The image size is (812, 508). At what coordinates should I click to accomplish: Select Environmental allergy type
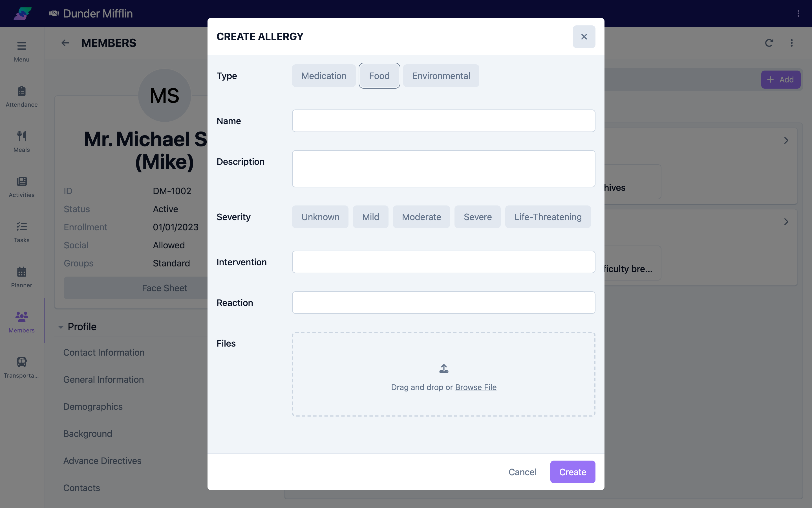[x=441, y=76]
